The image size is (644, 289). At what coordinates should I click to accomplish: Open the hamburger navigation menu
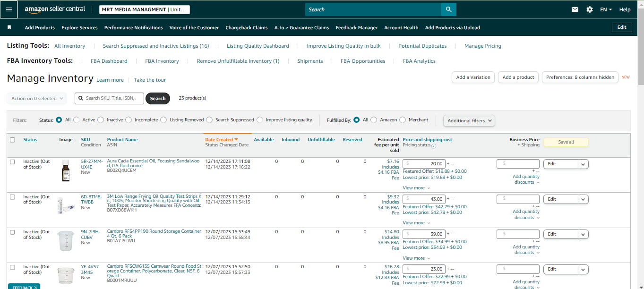coord(9,9)
